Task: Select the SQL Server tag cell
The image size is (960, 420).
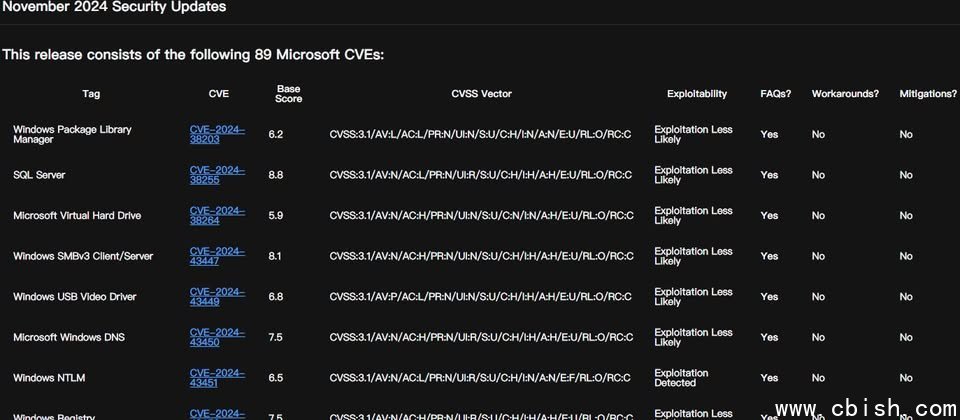Action: [x=39, y=175]
